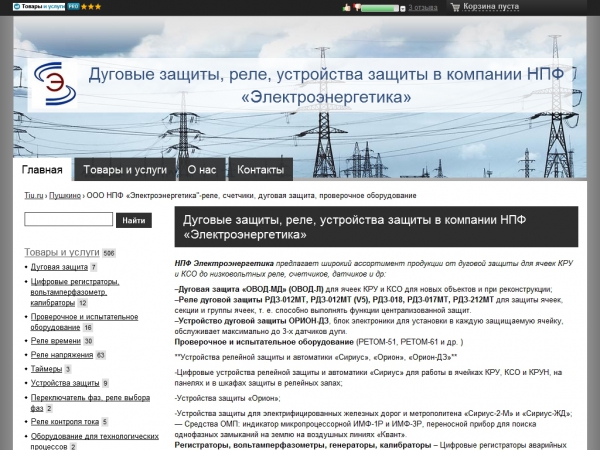Open the shopping cart icon
Image resolution: width=600 pixels, height=450 pixels.
click(x=455, y=7)
